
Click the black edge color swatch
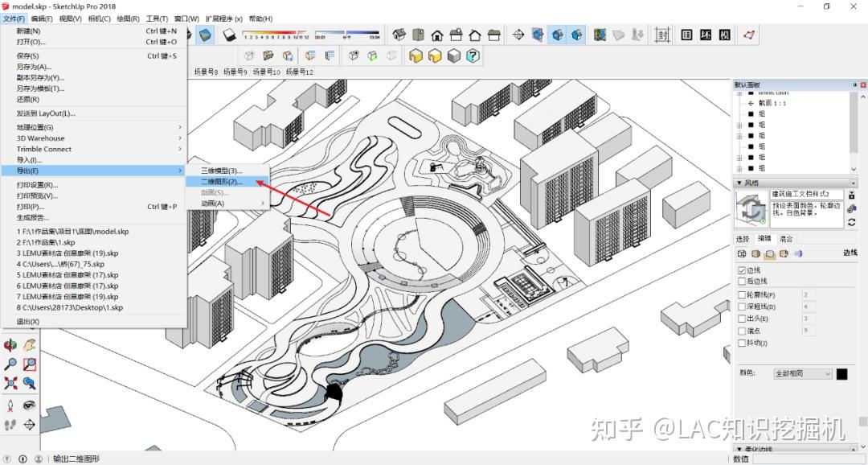841,374
